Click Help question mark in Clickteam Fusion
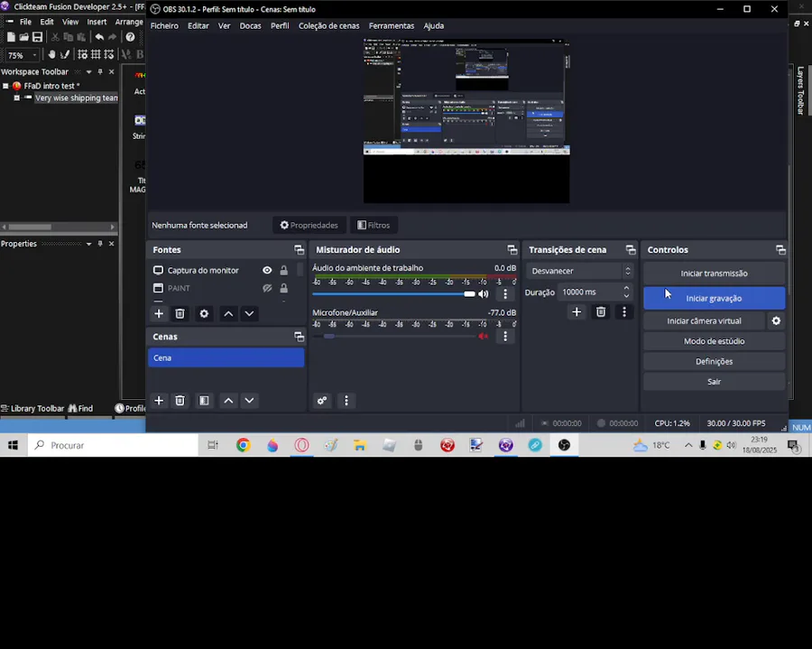Image resolution: width=812 pixels, height=649 pixels. [x=130, y=37]
